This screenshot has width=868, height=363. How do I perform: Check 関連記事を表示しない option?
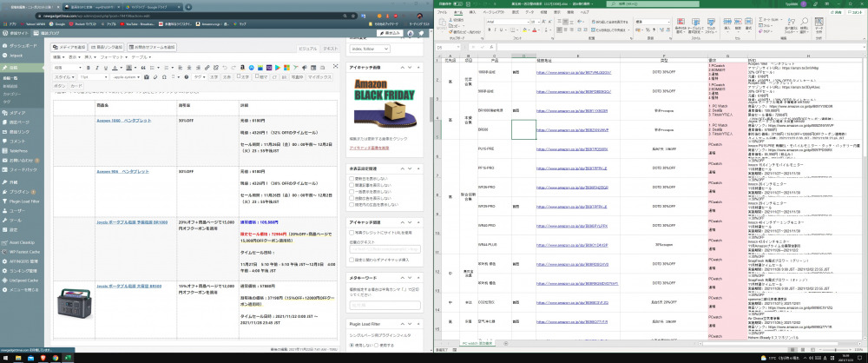tap(352, 185)
